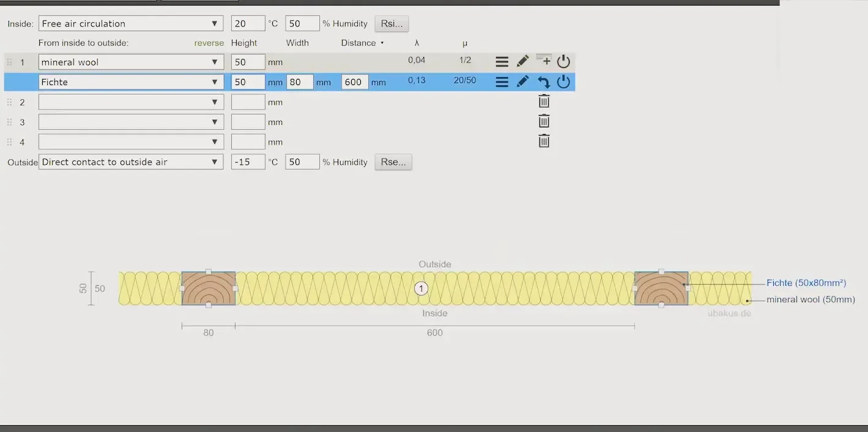The image size is (868, 432).
Task: Delete layer 4 with trash icon
Action: [544, 141]
